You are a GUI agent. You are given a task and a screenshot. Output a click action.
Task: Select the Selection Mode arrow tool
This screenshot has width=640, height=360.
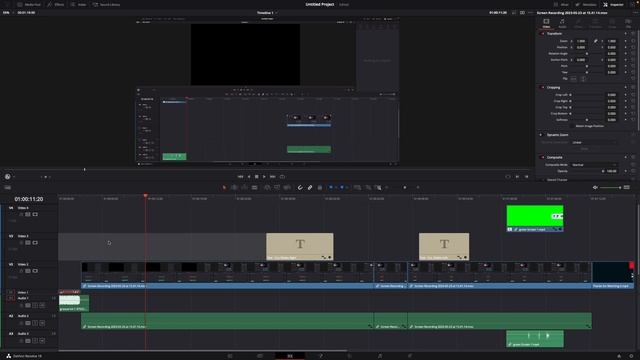click(224, 187)
